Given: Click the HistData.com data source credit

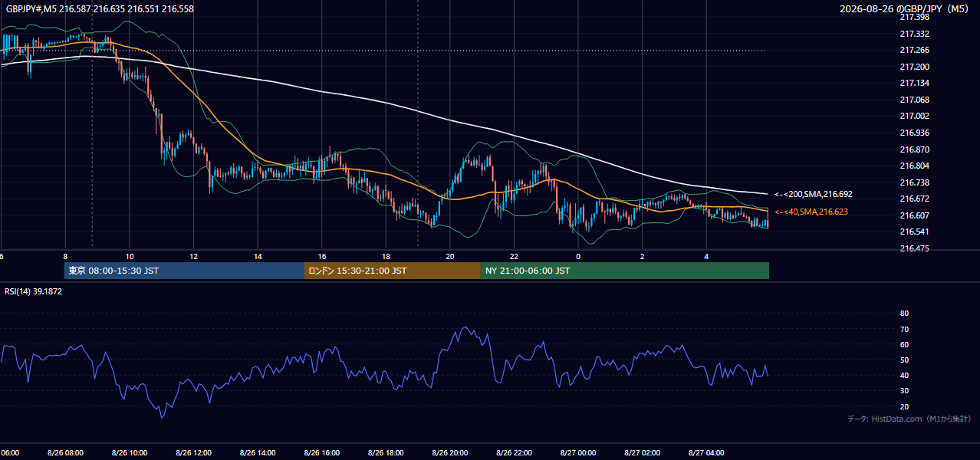Looking at the screenshot, I should (x=909, y=419).
